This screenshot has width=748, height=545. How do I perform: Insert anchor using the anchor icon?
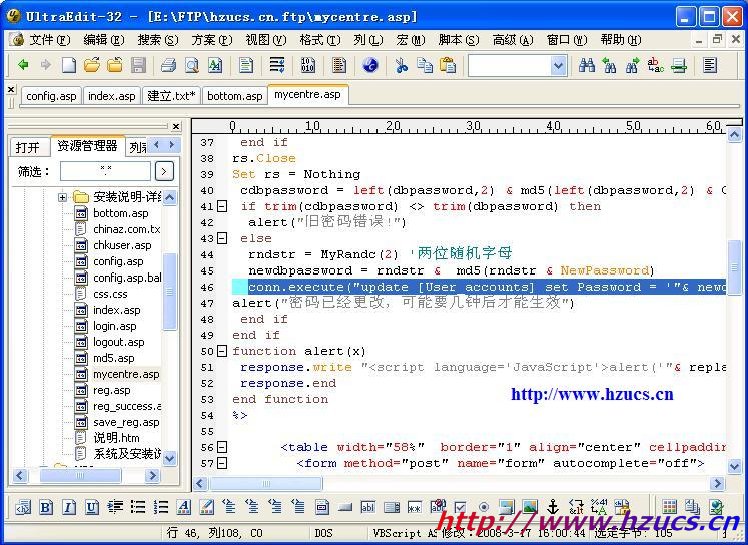coord(552,507)
